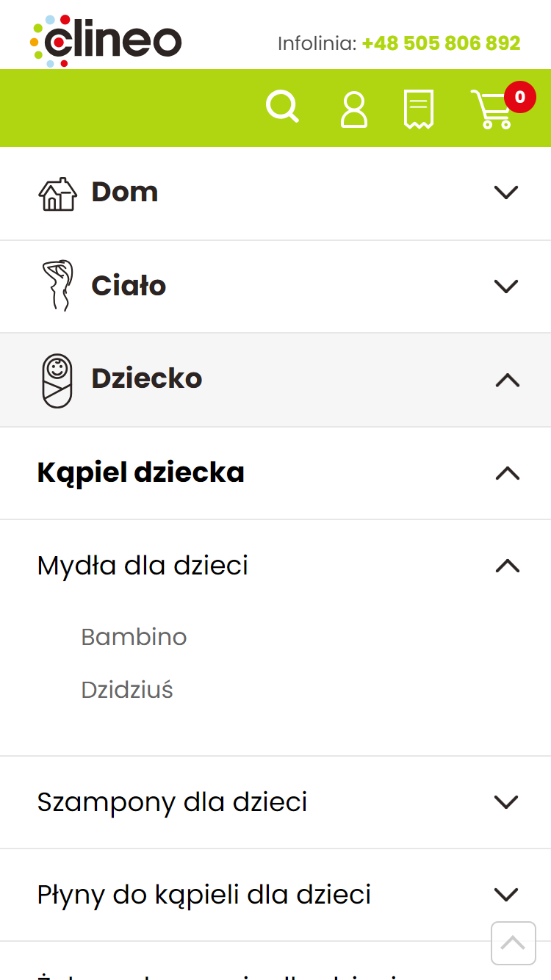The image size is (551, 980).
Task: Click the house icon beside Dom
Action: point(57,194)
